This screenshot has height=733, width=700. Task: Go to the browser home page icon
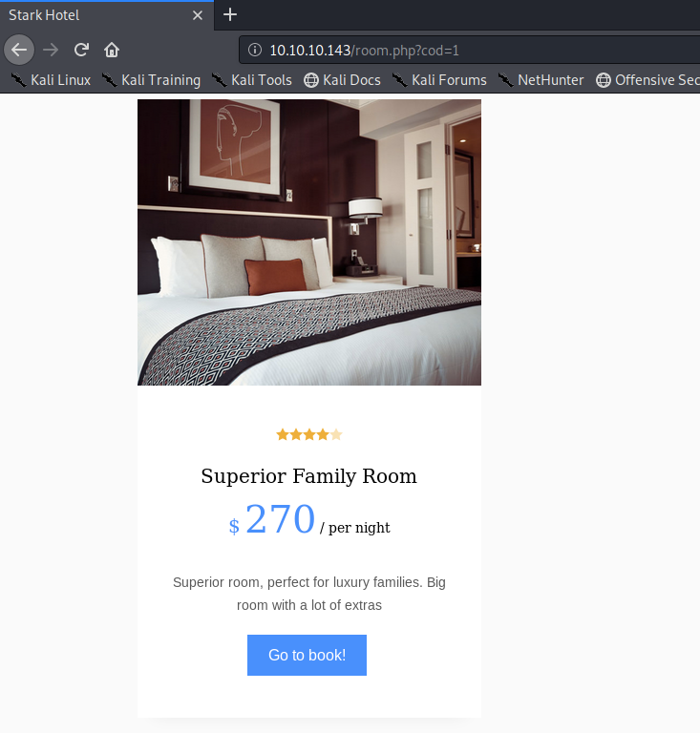[x=112, y=50]
